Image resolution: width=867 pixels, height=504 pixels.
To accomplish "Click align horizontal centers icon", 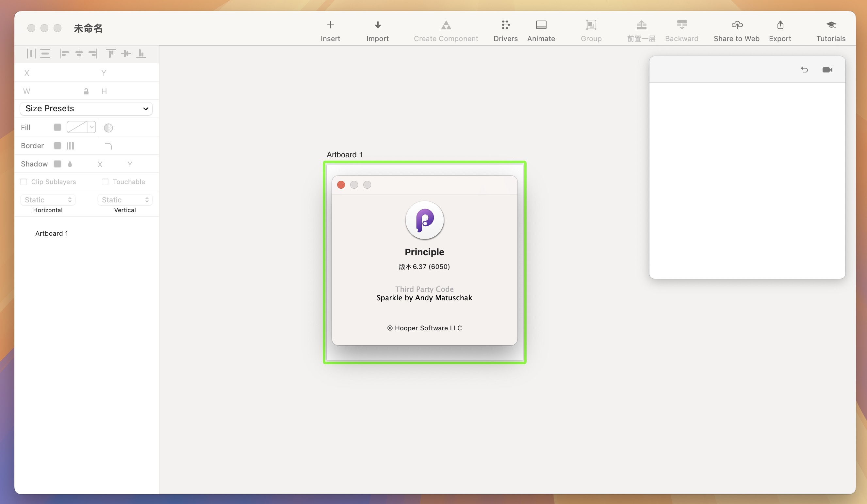I will click(x=79, y=53).
